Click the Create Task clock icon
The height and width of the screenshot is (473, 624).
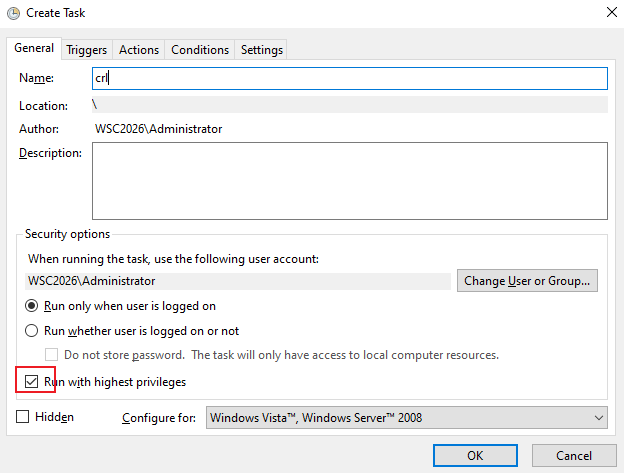[14, 13]
